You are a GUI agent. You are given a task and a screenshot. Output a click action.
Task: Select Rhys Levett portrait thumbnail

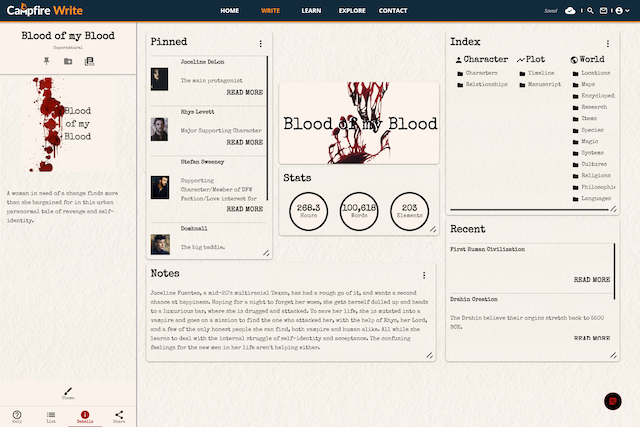159,129
